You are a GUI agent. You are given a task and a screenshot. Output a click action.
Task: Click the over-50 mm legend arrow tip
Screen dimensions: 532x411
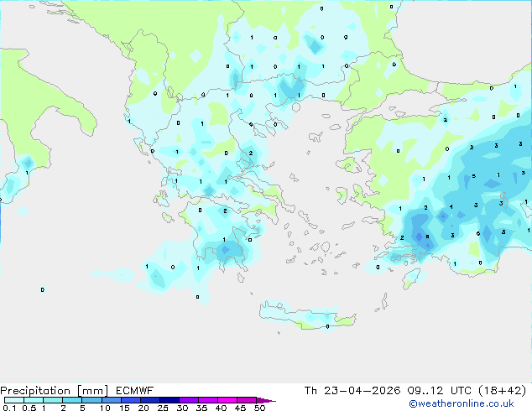[266, 400]
